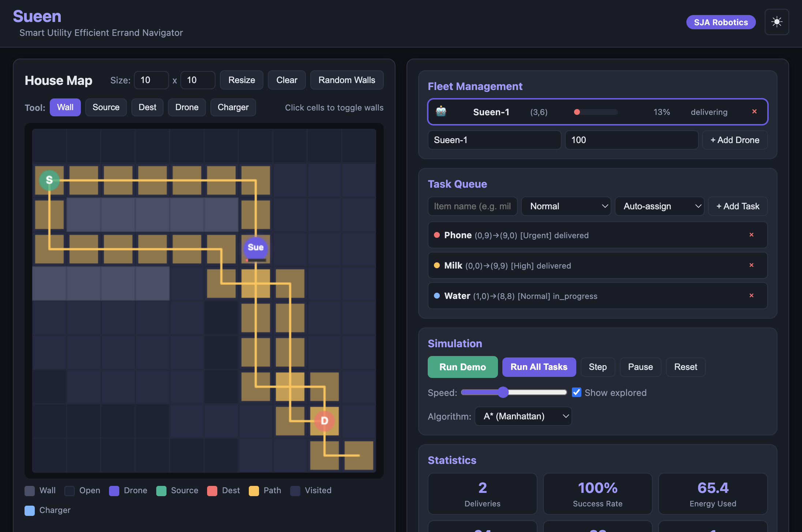Click the Open legend color swatch

coord(70,491)
